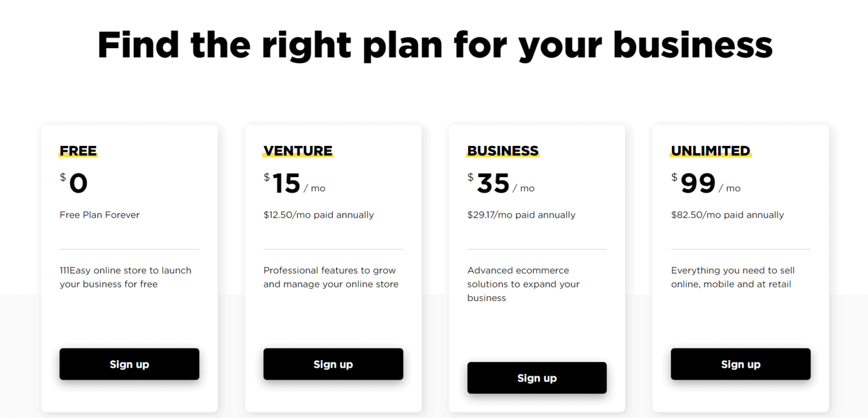This screenshot has width=868, height=418.
Task: Click the Sign up button under FREE plan
Action: 129,364
